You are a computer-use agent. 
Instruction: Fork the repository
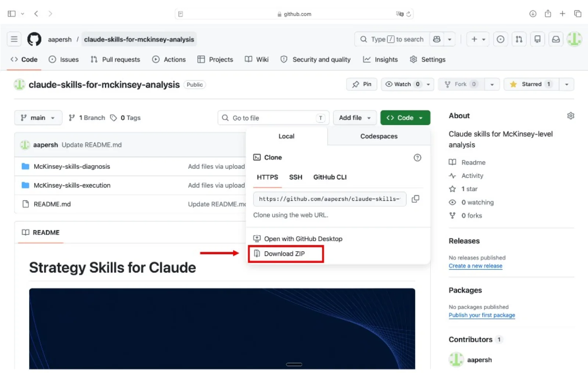[461, 84]
